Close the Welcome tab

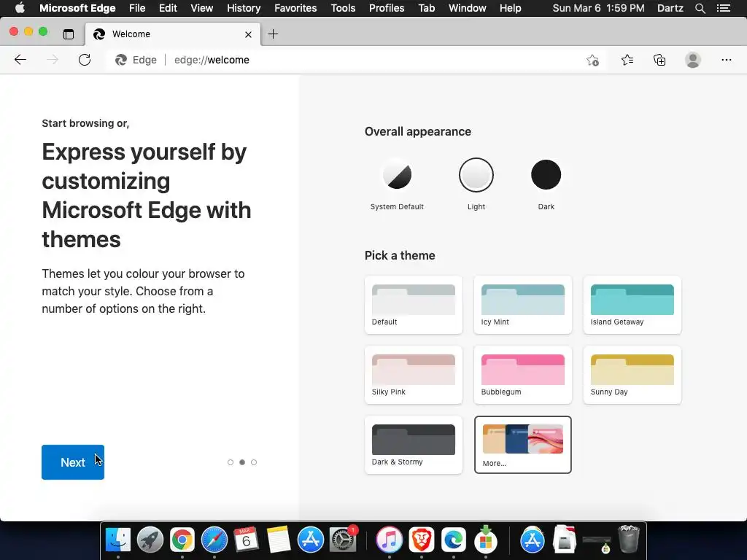click(248, 34)
